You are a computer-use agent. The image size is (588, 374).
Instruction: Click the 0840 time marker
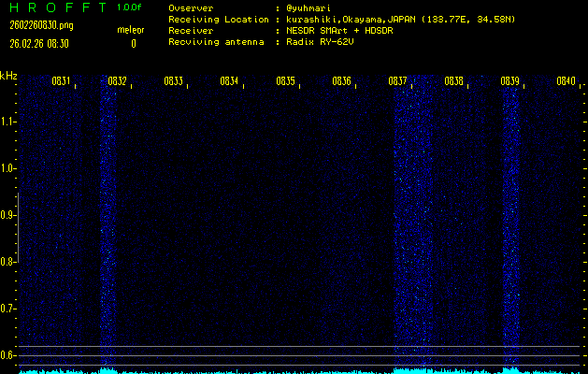[566, 81]
